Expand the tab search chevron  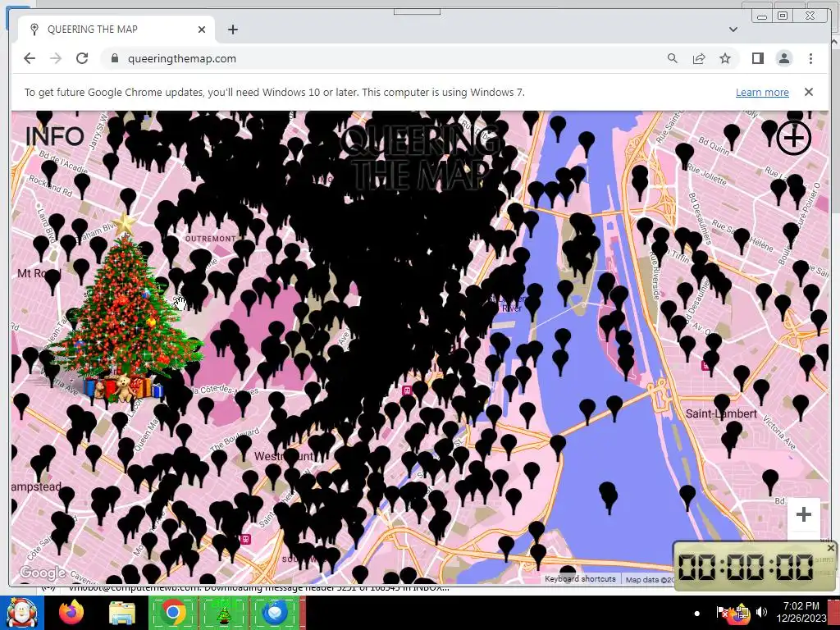(x=733, y=30)
